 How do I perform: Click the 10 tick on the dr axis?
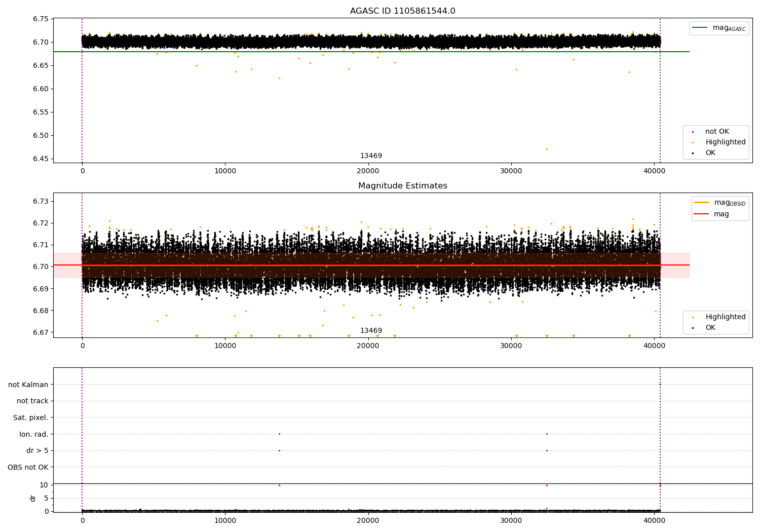pyautogui.click(x=44, y=485)
